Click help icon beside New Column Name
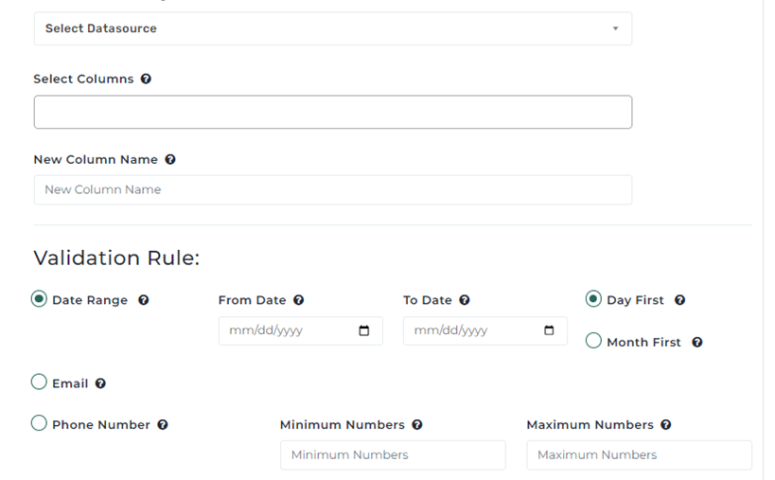The image size is (775, 480). [170, 159]
